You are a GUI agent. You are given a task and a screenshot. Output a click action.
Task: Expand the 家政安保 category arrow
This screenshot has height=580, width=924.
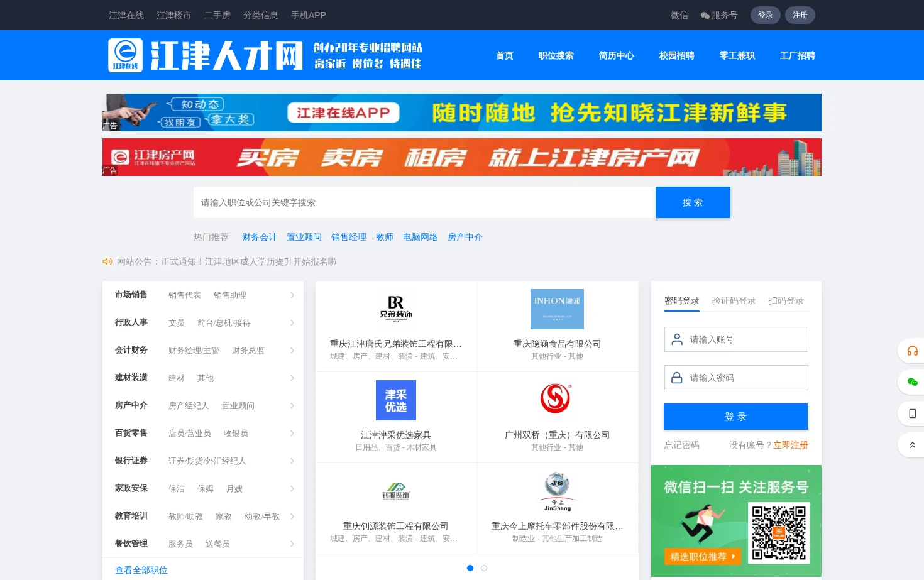pyautogui.click(x=292, y=488)
